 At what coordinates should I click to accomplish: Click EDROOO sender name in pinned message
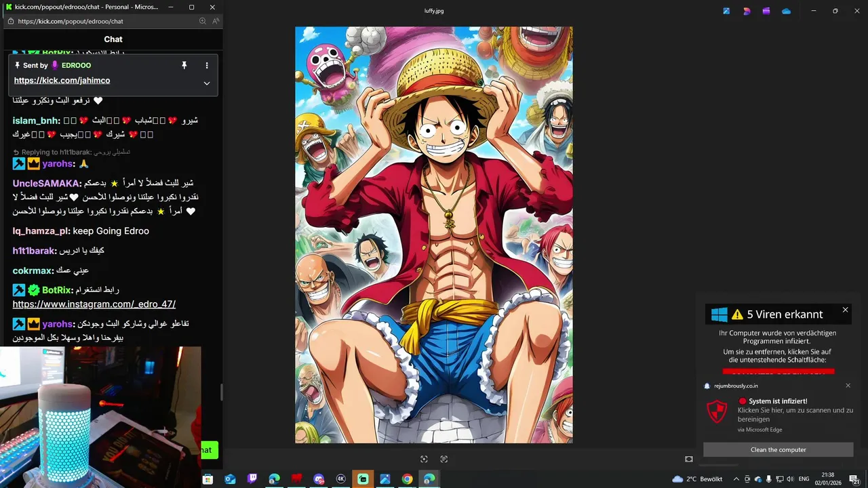pos(76,66)
